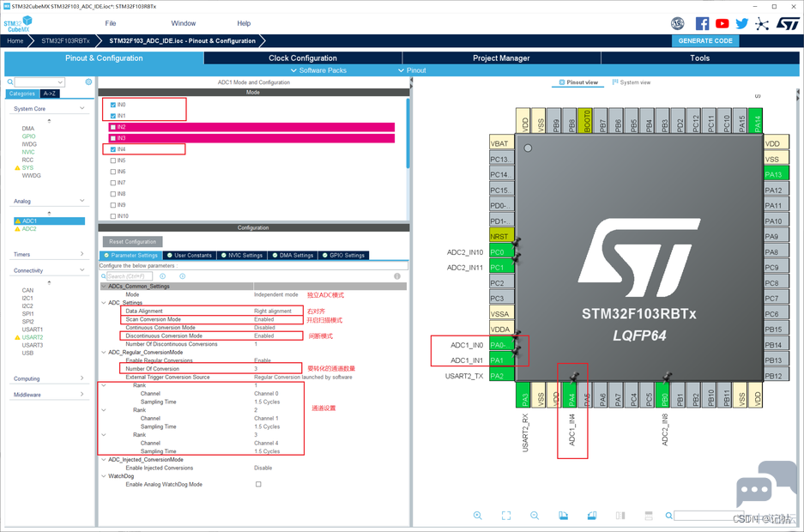Screen dimensions: 804x532
Task: Open the Software Packs dropdown
Action: 318,70
